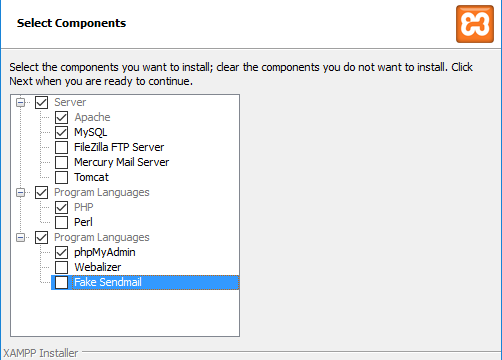Select the Webalizer item label
The height and width of the screenshot is (360, 502).
(97, 267)
